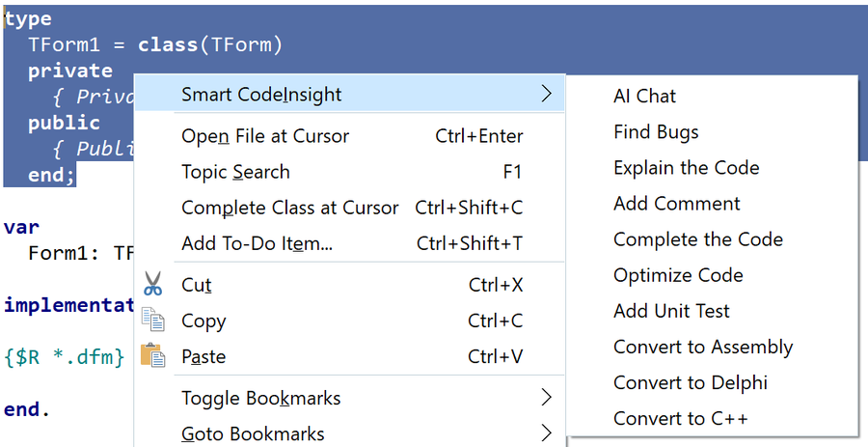The height and width of the screenshot is (447, 868).
Task: Select Add Comment in submenu
Action: 676,204
